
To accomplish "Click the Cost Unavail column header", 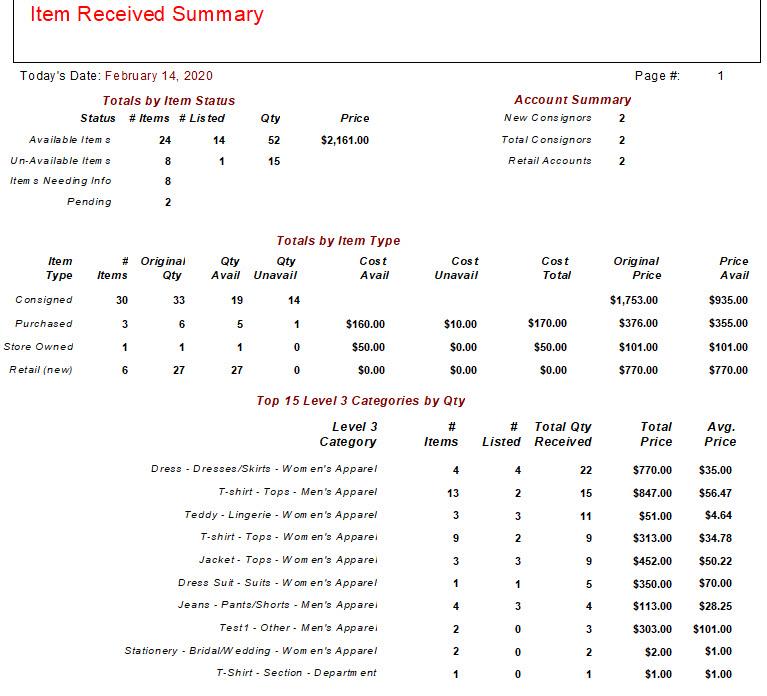I will coord(456,268).
